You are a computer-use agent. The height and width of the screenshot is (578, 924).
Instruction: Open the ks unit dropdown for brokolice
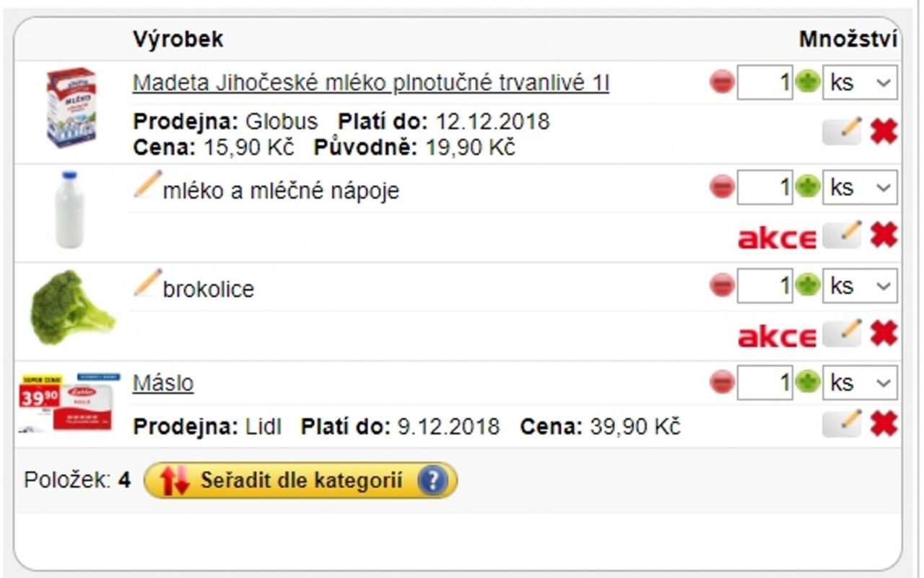pyautogui.click(x=860, y=285)
